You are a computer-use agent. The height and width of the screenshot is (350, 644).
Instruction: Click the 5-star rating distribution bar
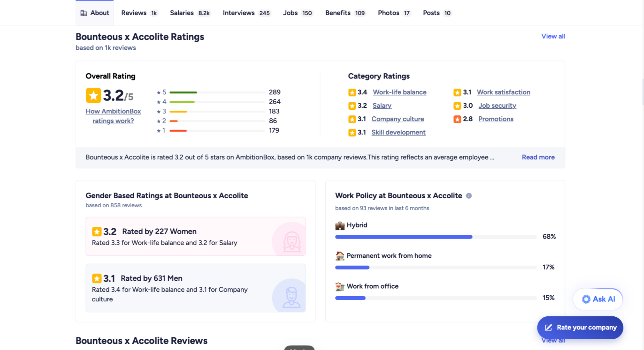pyautogui.click(x=217, y=93)
